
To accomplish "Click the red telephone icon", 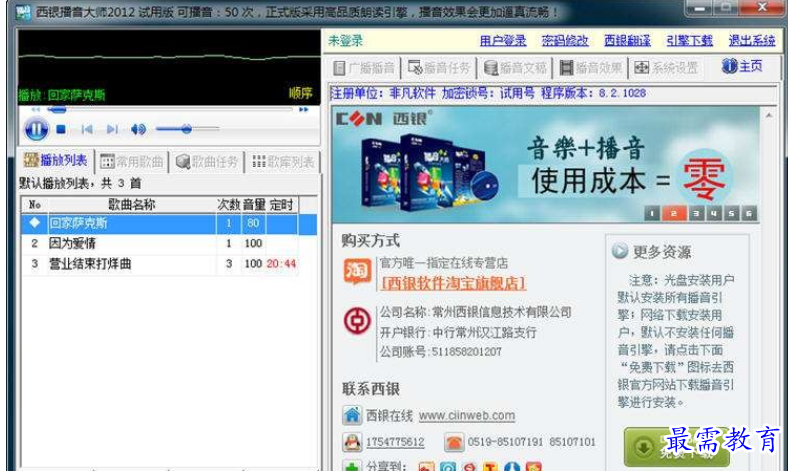I will tap(454, 442).
